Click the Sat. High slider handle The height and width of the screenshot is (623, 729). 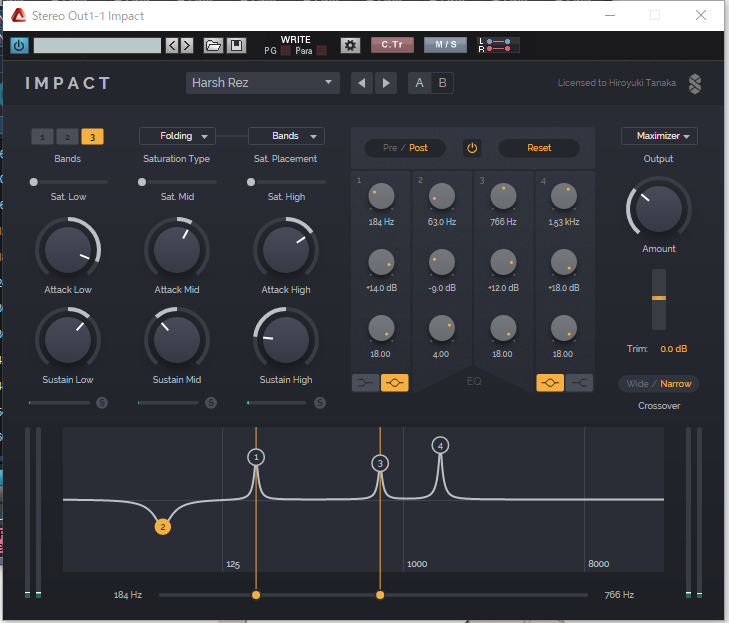[x=251, y=182]
